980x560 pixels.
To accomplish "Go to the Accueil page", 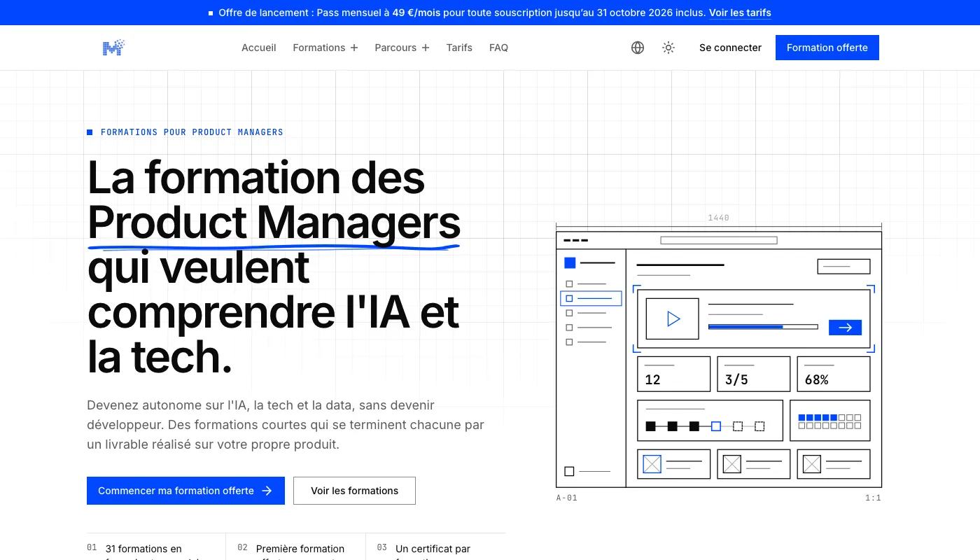I will 259,48.
